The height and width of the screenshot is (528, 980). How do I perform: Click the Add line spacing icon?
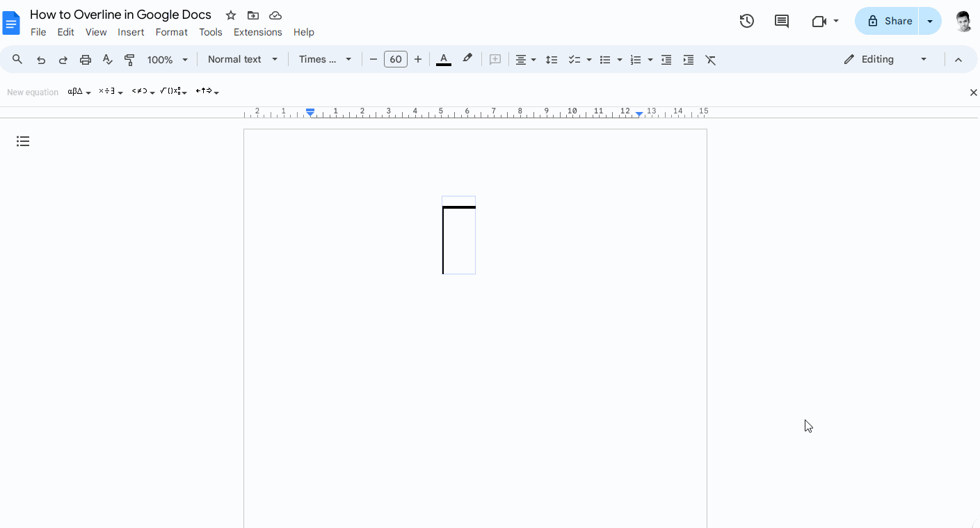tap(552, 59)
